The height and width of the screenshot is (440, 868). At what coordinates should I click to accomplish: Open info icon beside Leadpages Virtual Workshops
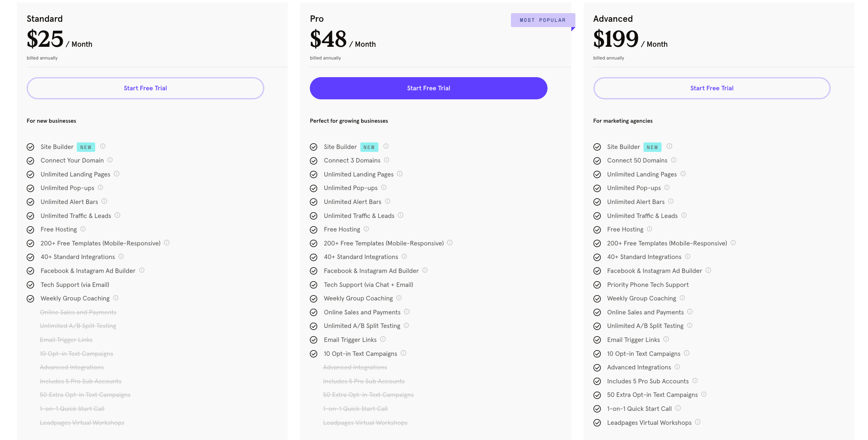pos(698,422)
